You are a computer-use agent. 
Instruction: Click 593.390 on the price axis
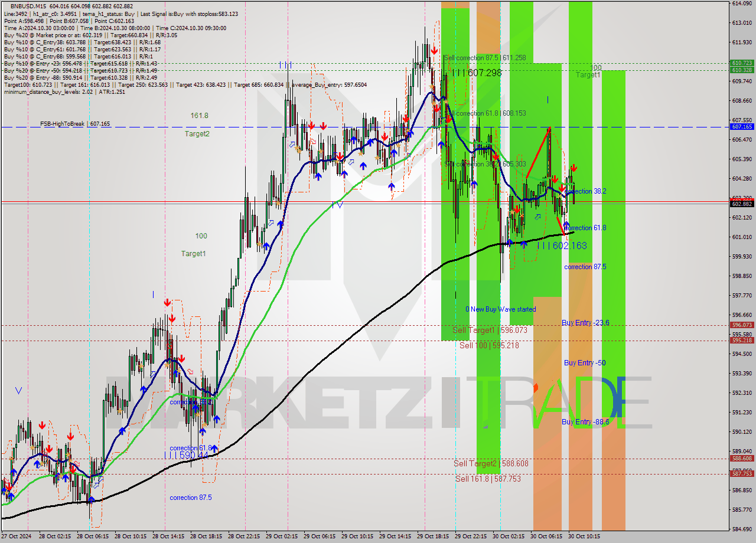coord(741,373)
